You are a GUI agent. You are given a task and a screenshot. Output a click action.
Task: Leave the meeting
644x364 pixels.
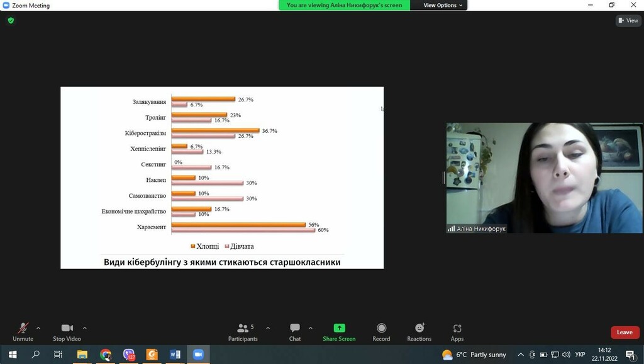625,332
